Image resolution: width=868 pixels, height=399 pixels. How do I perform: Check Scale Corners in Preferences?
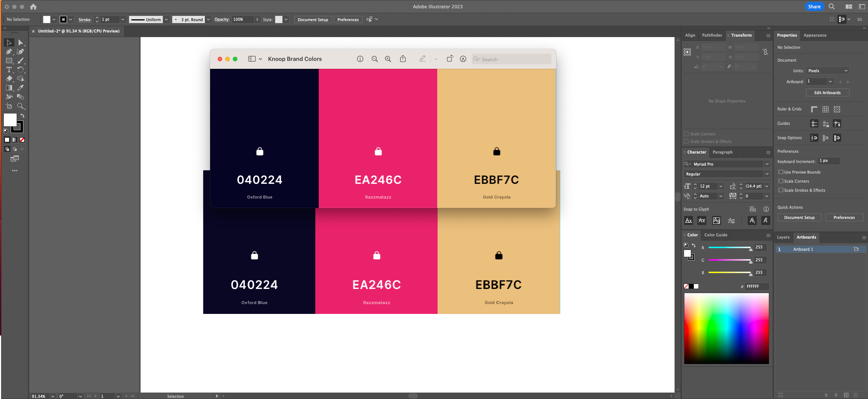tap(781, 181)
